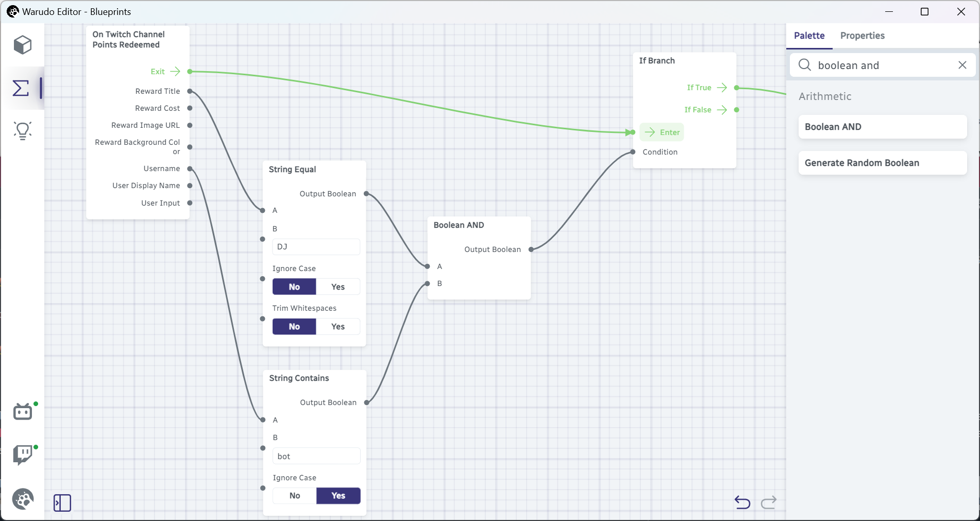Set String Contains Ignore Case to No
Image resolution: width=980 pixels, height=521 pixels.
tap(295, 496)
